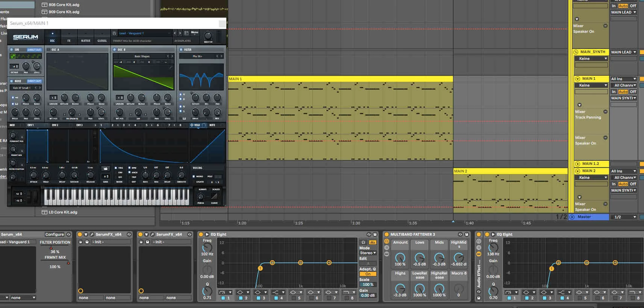Viewport: 644px width, 308px height.
Task: Click Amount knob in Multiband Fattener 3
Action: tap(400, 258)
